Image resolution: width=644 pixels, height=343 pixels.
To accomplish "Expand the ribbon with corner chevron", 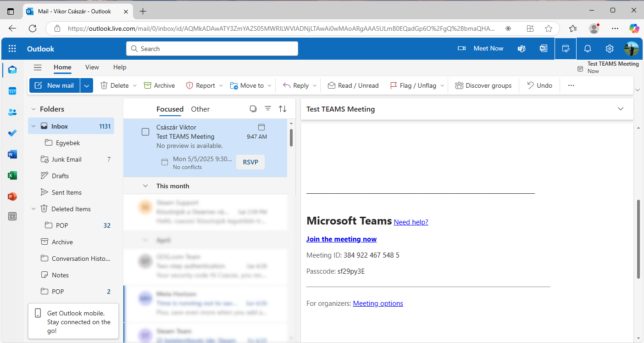I will point(637,90).
